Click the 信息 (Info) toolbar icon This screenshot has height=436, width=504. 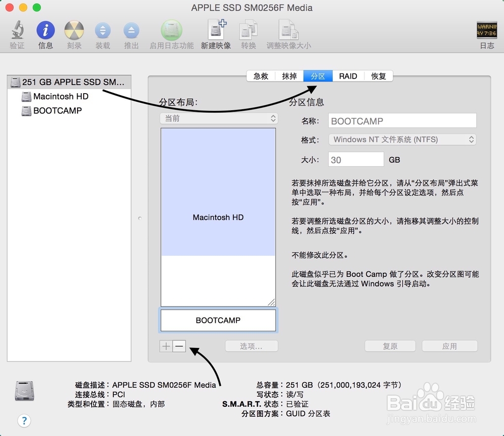click(45, 30)
